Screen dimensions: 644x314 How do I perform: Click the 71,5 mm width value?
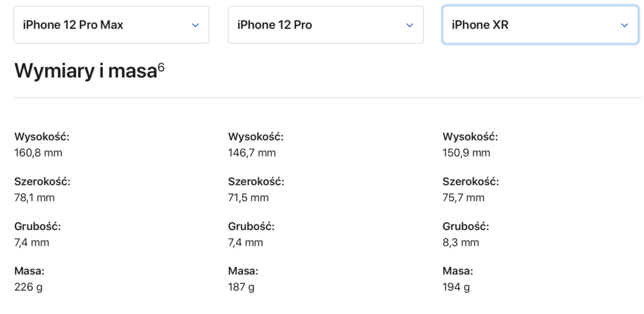pos(249,198)
